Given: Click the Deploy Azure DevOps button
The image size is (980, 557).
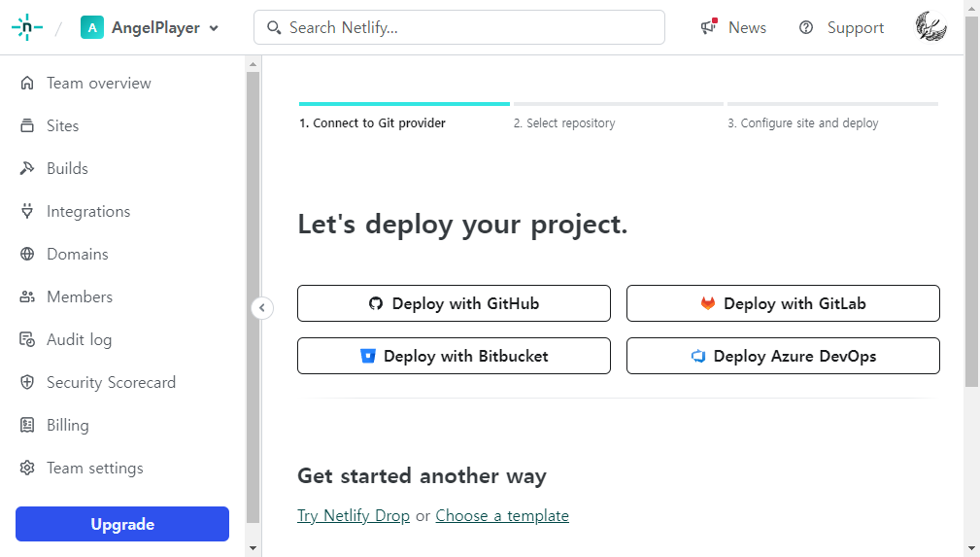Looking at the screenshot, I should point(783,356).
